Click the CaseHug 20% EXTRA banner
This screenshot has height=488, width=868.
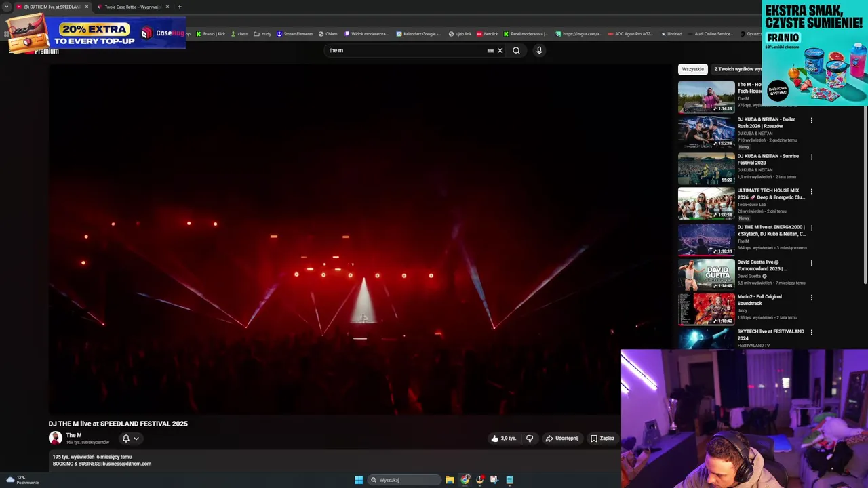click(x=97, y=32)
